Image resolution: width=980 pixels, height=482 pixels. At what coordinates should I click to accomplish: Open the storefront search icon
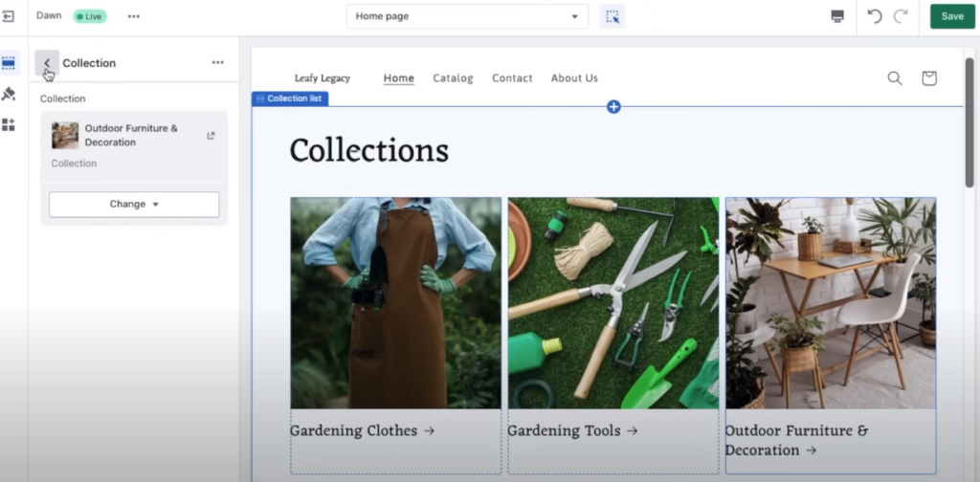(x=895, y=78)
